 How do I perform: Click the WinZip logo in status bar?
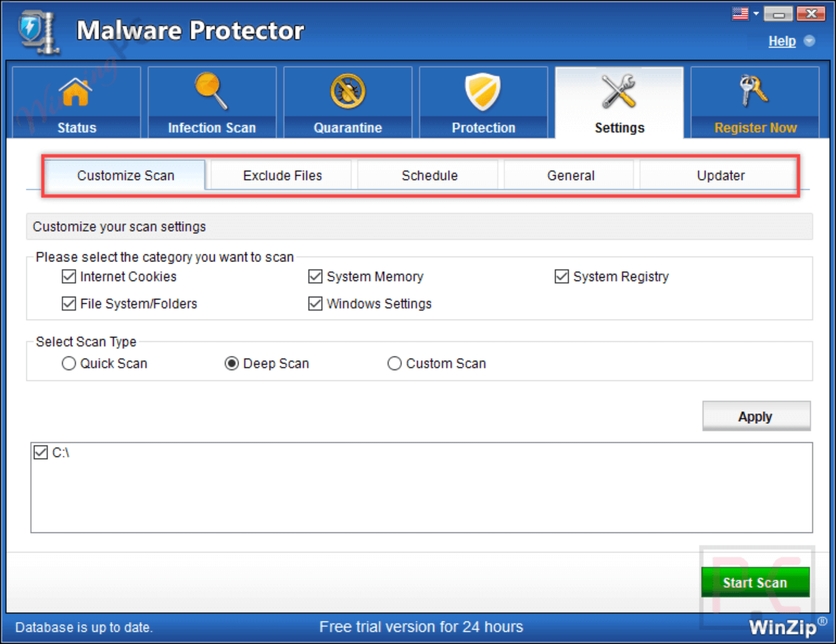[783, 627]
